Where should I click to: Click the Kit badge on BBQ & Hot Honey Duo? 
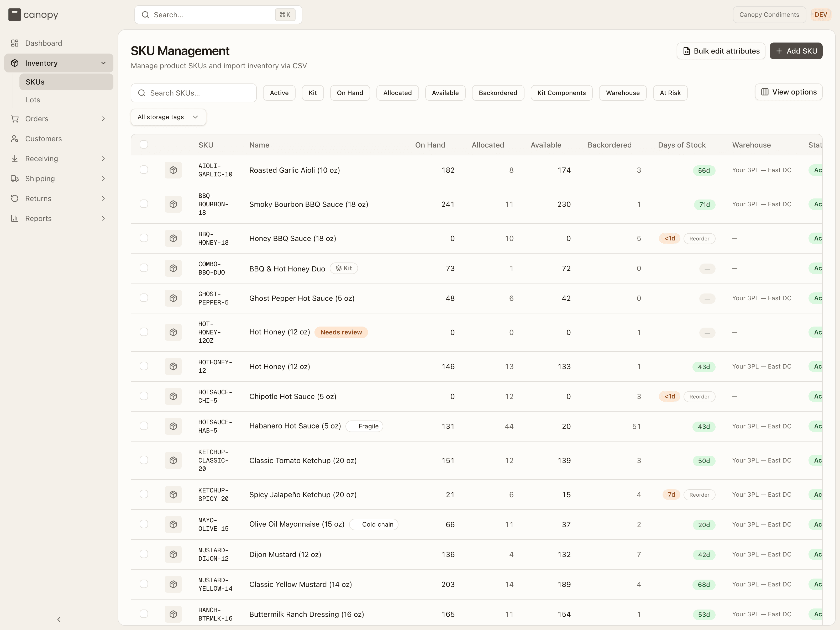point(344,268)
